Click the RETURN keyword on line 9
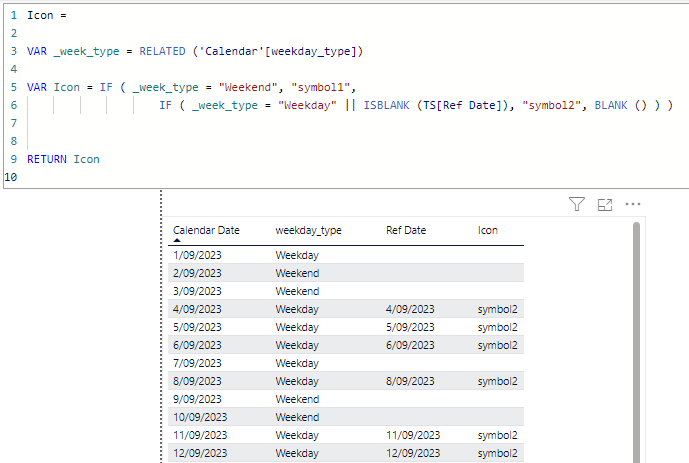This screenshot has width=689, height=463. (x=47, y=159)
